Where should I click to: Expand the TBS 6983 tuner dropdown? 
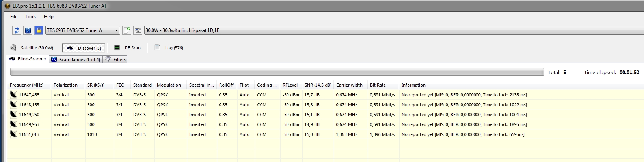117,30
